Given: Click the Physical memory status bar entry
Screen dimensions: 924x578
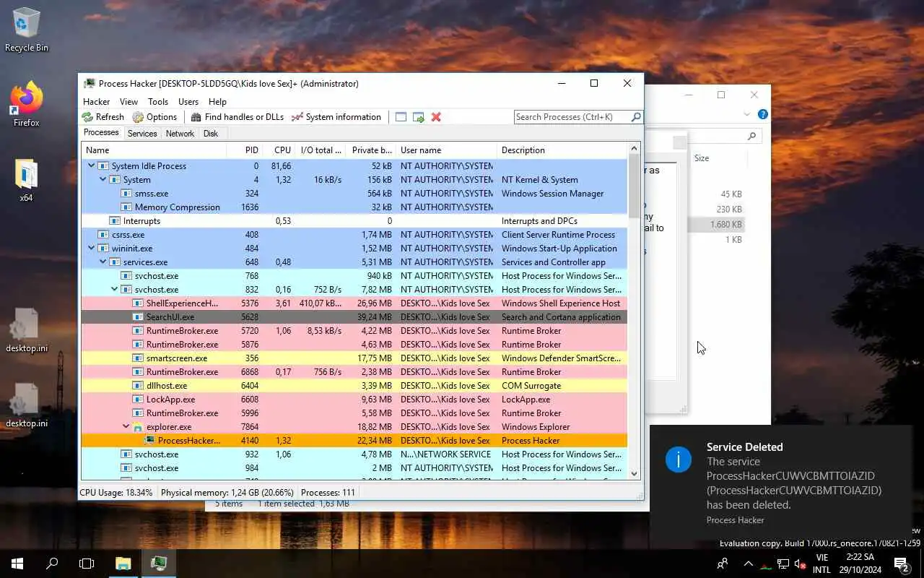Looking at the screenshot, I should tap(227, 493).
